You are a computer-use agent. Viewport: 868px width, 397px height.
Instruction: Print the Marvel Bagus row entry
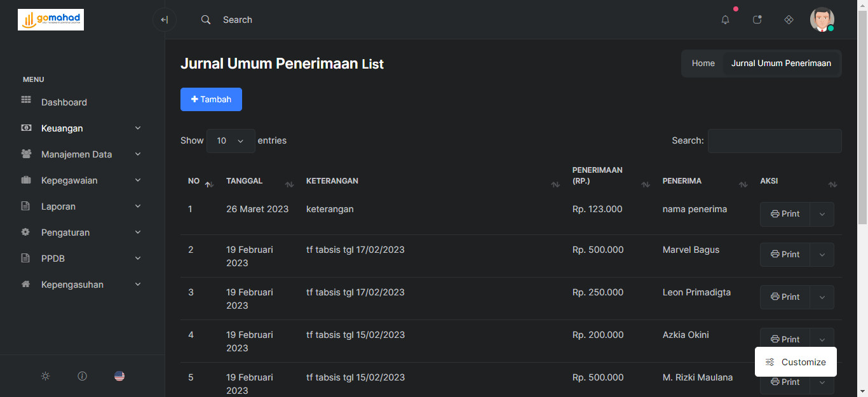pyautogui.click(x=785, y=255)
